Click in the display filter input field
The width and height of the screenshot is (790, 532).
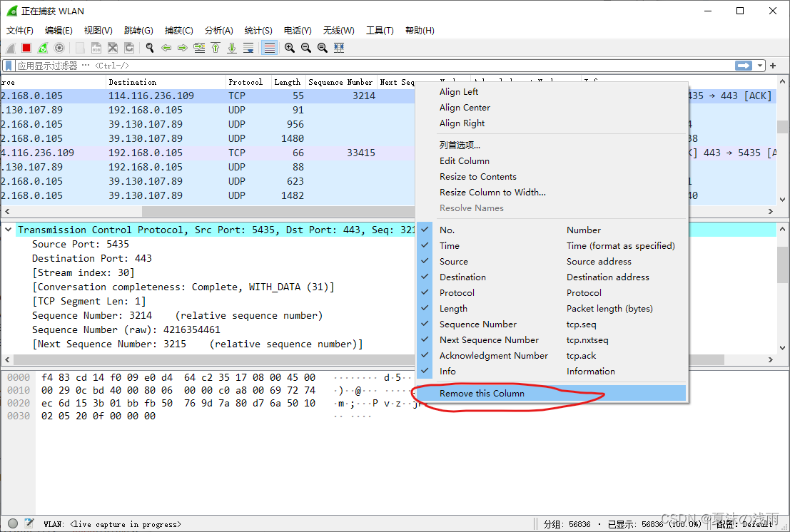click(374, 66)
